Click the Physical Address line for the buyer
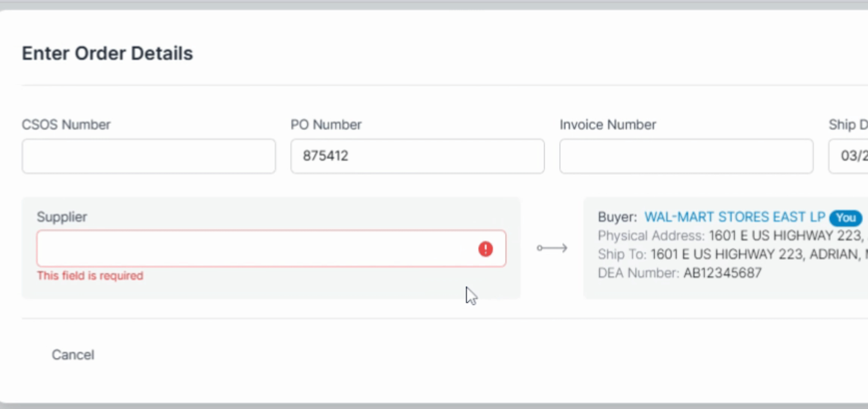 (x=733, y=236)
